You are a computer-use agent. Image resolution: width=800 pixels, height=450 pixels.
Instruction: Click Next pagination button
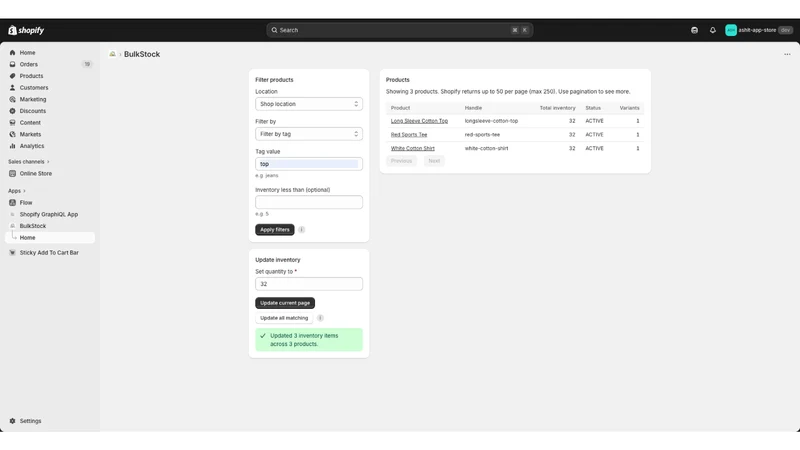pos(434,161)
